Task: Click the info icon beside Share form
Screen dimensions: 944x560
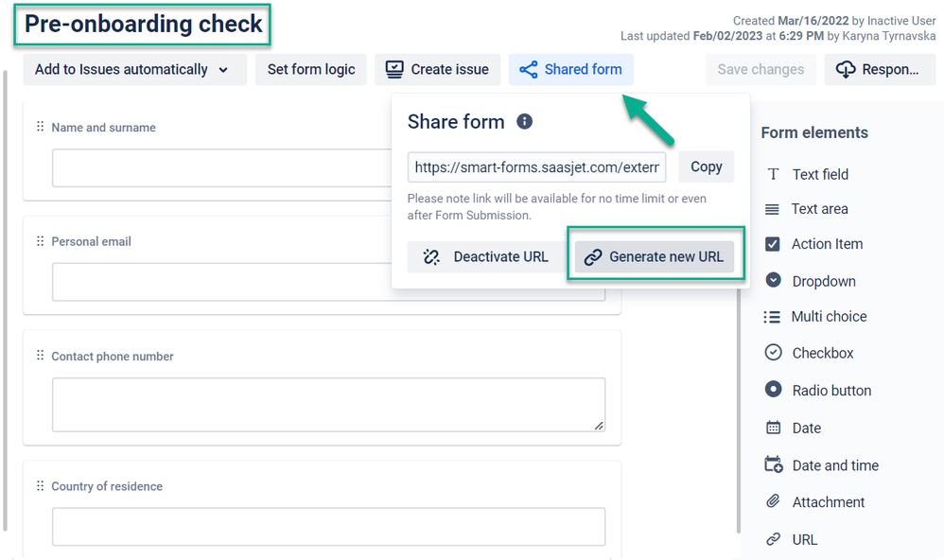Action: (x=524, y=122)
